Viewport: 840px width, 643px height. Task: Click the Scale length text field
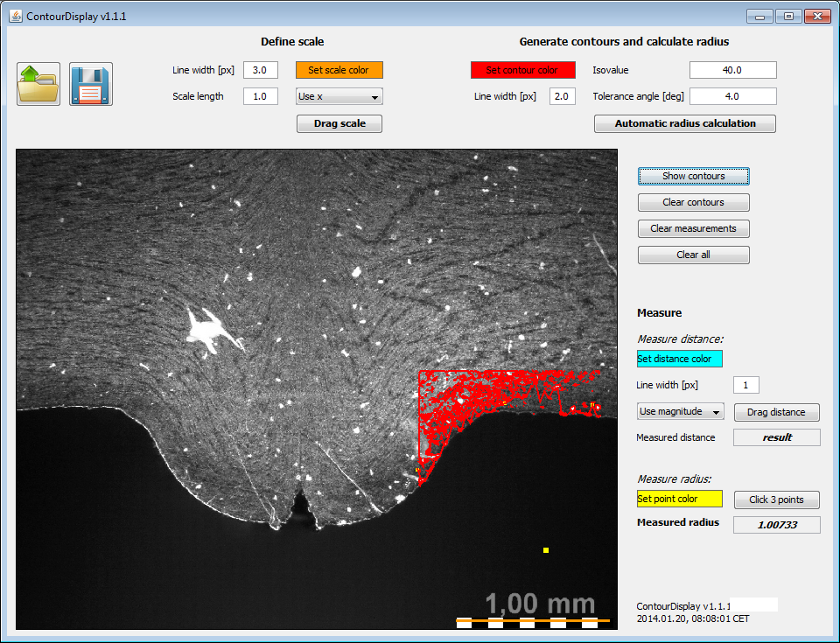coord(260,96)
